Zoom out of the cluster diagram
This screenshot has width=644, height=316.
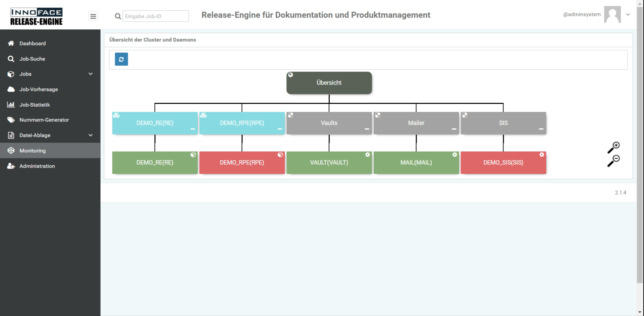coord(614,161)
